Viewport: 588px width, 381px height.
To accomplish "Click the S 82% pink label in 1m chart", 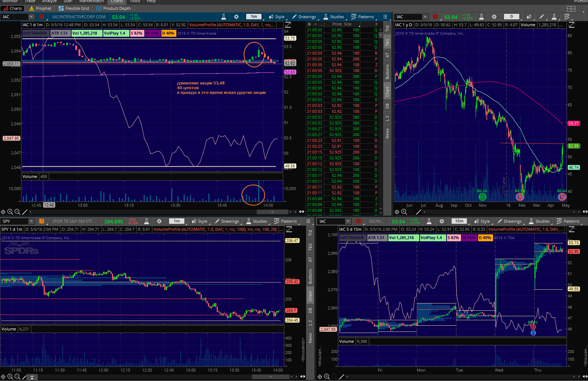I will pyautogui.click(x=137, y=33).
